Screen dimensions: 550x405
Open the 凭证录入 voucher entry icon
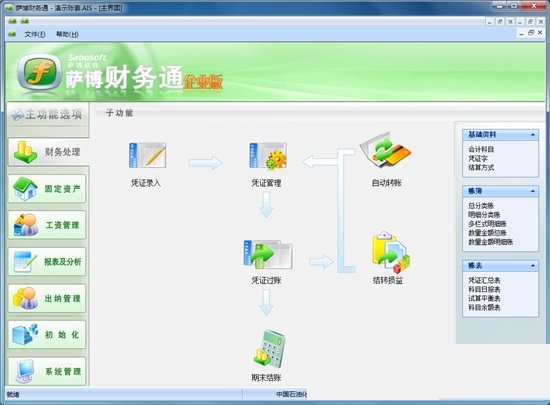pyautogui.click(x=147, y=155)
